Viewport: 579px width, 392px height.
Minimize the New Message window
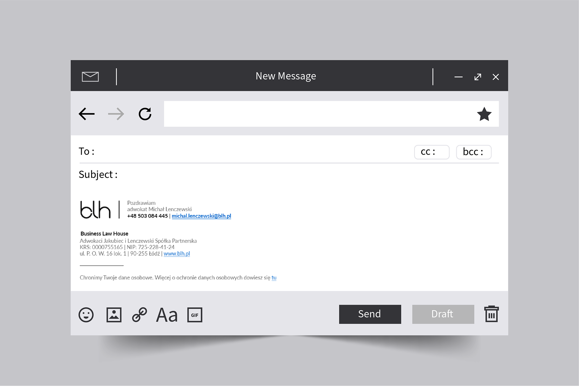pos(458,77)
